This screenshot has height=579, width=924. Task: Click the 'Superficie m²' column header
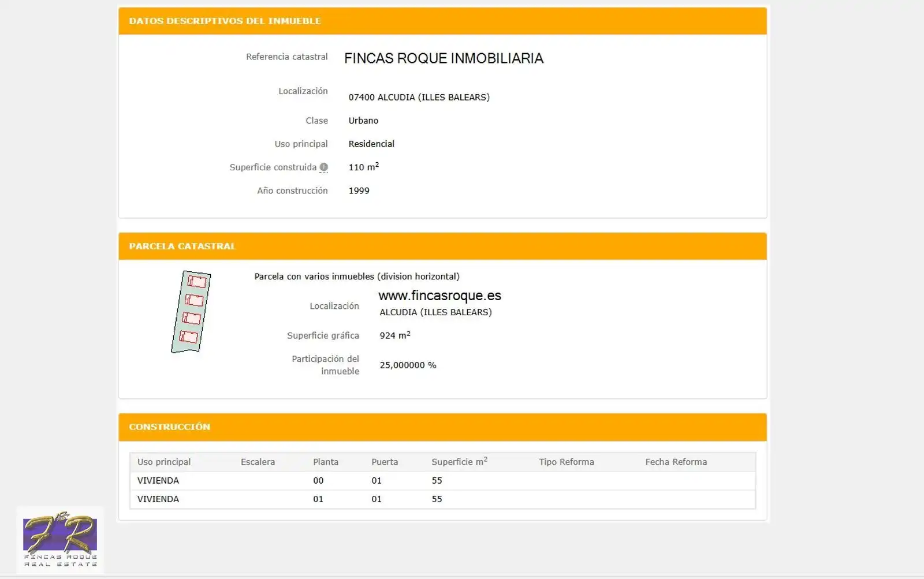pos(459,461)
